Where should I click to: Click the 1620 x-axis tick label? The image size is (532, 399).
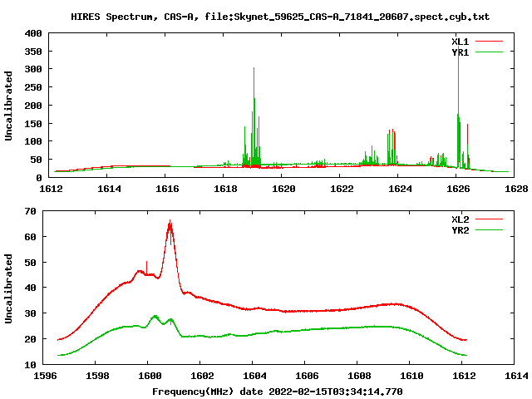(283, 189)
